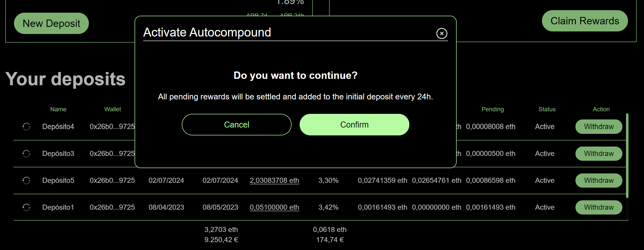This screenshot has width=644, height=250.
Task: Withdraw the Depósito5 deposit
Action: tap(599, 180)
